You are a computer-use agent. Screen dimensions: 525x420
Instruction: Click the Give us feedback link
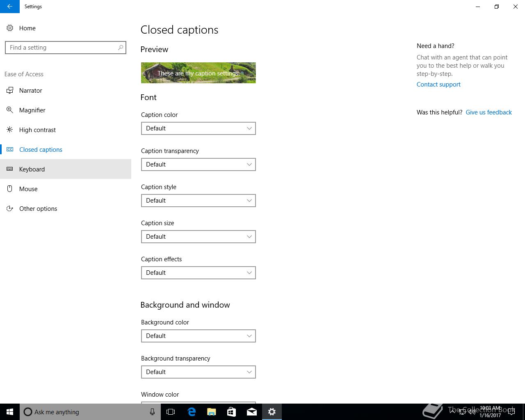pos(488,112)
